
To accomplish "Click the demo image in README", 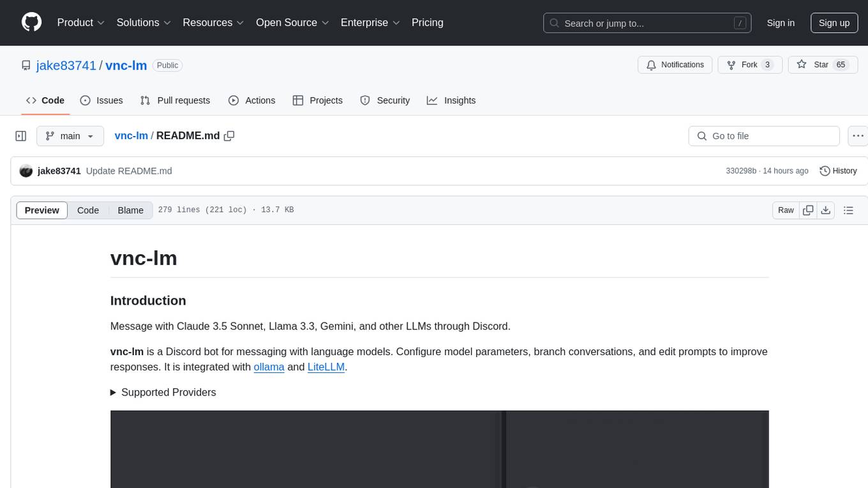I will coord(439,449).
